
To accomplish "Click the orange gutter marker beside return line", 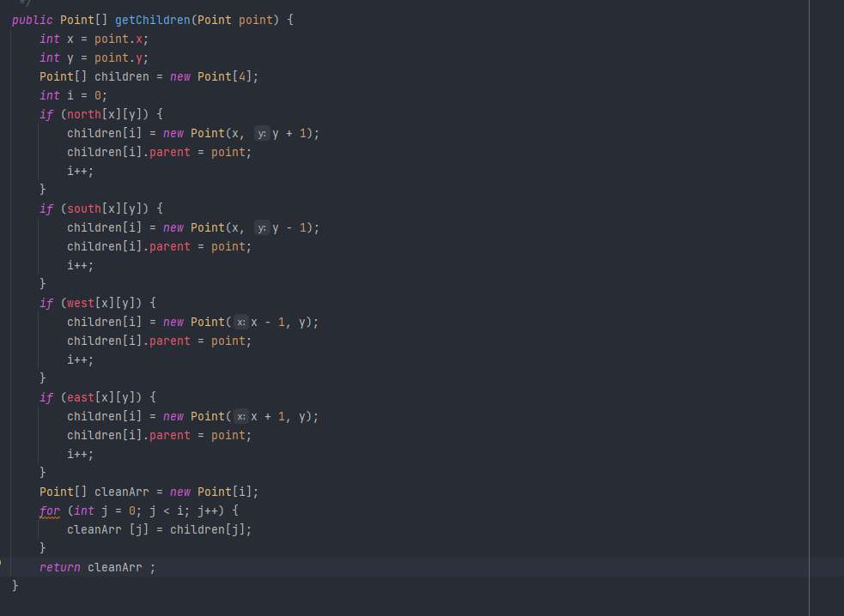I will pyautogui.click(x=2, y=563).
